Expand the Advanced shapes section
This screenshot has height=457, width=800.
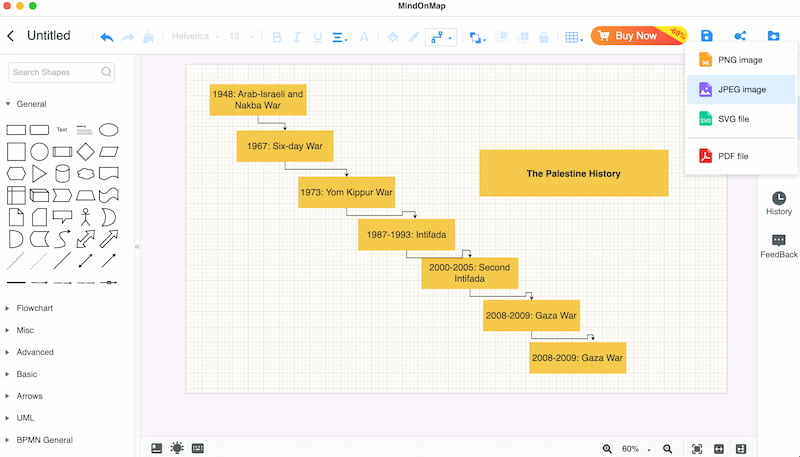click(x=30, y=352)
